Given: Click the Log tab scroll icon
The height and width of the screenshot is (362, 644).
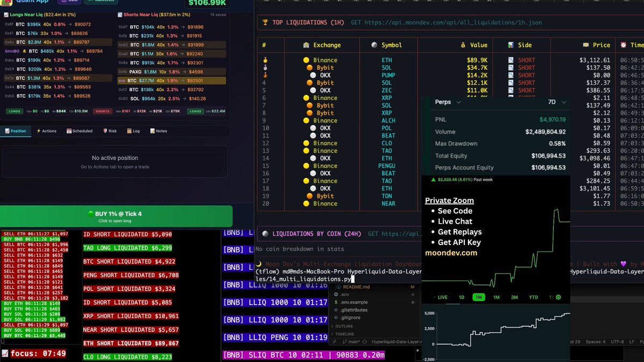Looking at the screenshot, I should 129,131.
